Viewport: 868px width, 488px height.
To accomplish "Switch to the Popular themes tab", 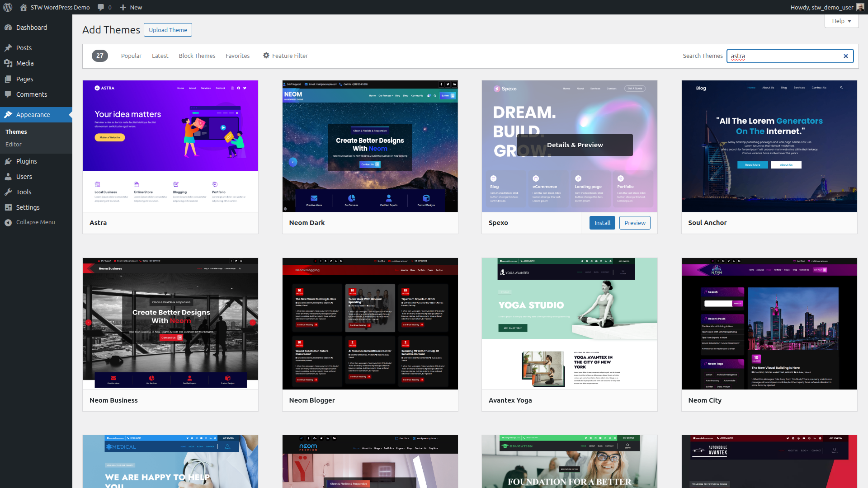I will (131, 56).
